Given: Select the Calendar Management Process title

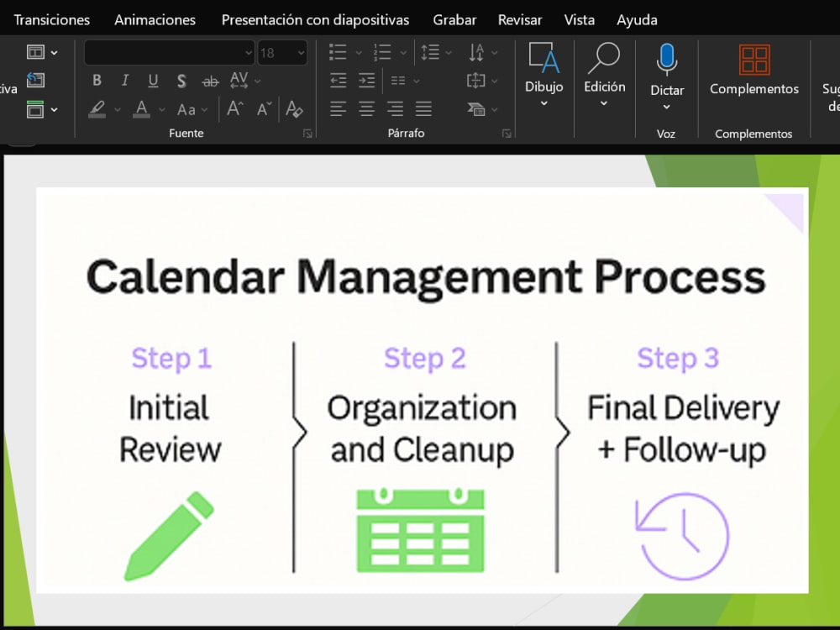Looking at the screenshot, I should tap(426, 278).
